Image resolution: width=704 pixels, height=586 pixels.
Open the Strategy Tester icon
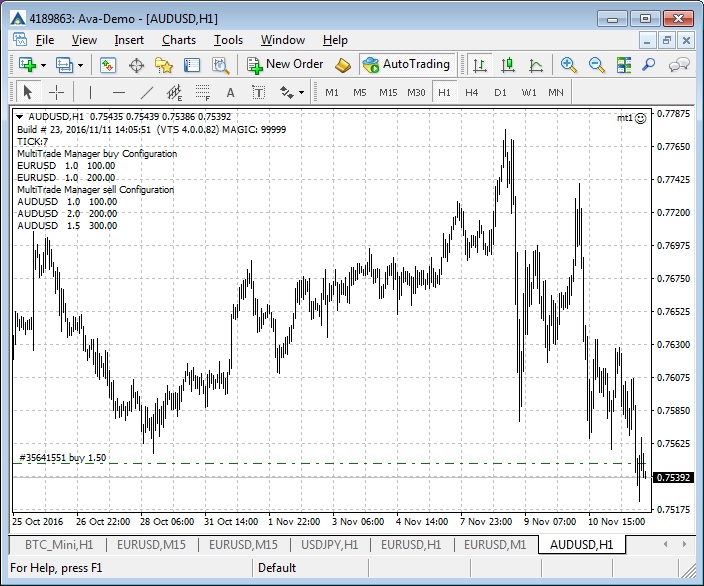[220, 66]
